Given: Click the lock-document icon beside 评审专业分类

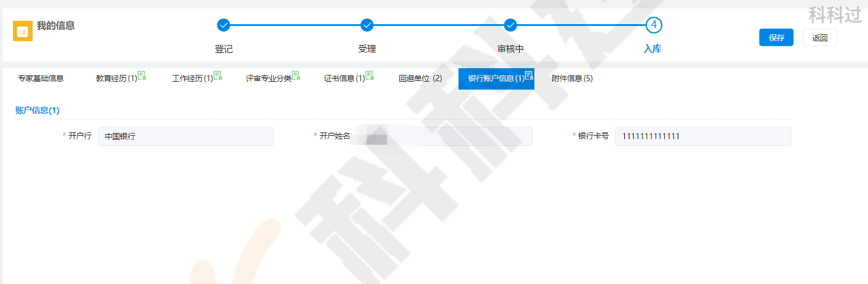Looking at the screenshot, I should coord(296,76).
